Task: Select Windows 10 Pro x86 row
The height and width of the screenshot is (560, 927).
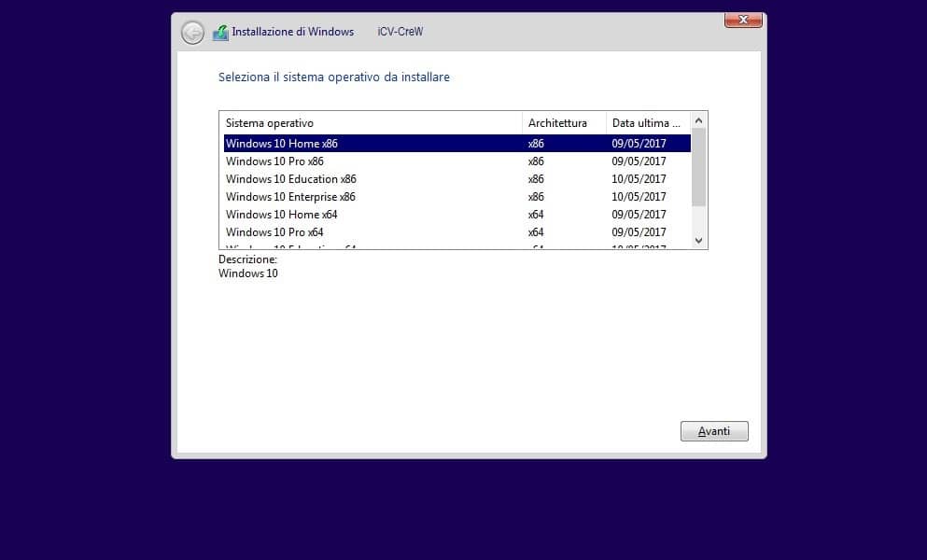Action: (457, 161)
